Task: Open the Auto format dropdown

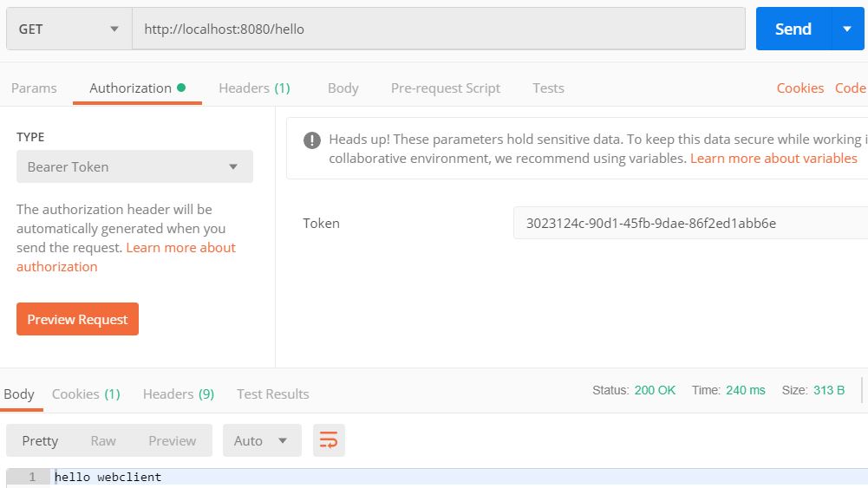Action: pos(262,440)
